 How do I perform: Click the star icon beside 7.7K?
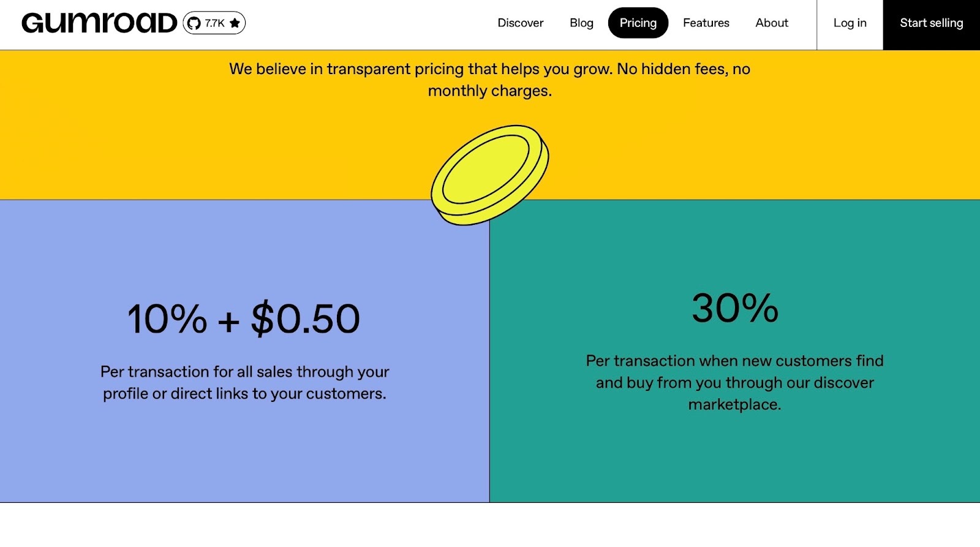(x=233, y=23)
